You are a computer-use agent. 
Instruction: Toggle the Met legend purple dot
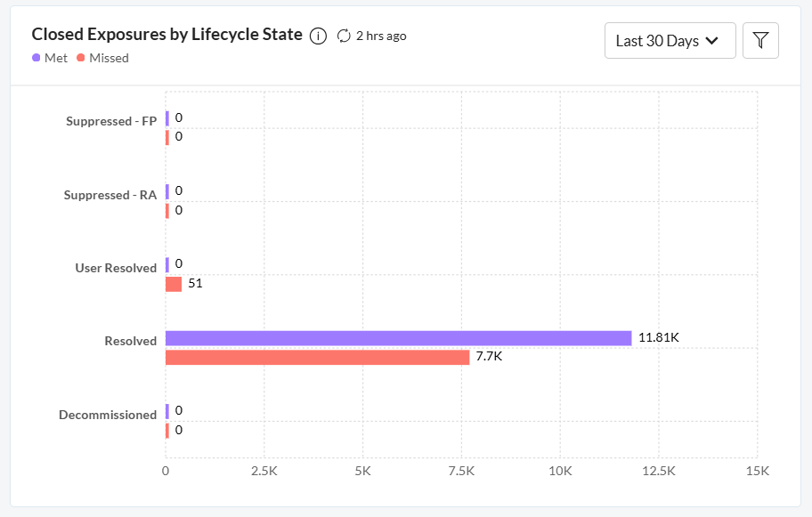pos(37,58)
